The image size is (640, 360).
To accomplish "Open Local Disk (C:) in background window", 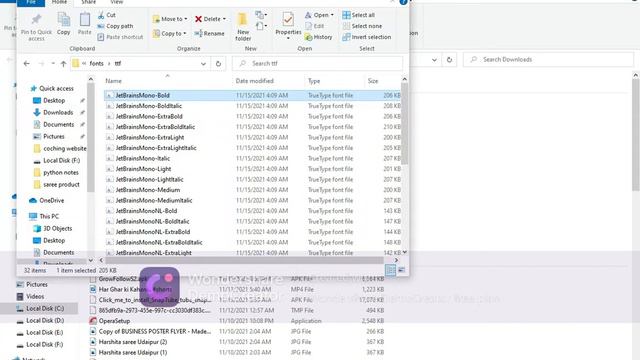I will click(40, 309).
